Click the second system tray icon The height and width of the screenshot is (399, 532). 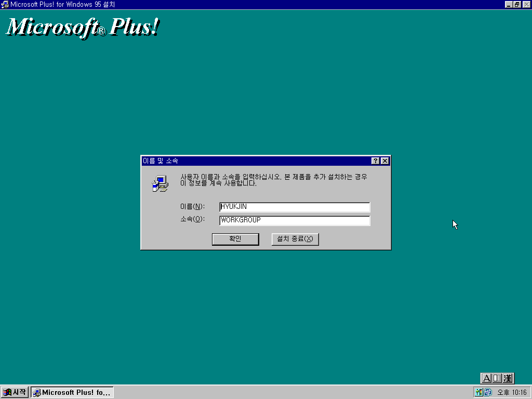point(488,392)
